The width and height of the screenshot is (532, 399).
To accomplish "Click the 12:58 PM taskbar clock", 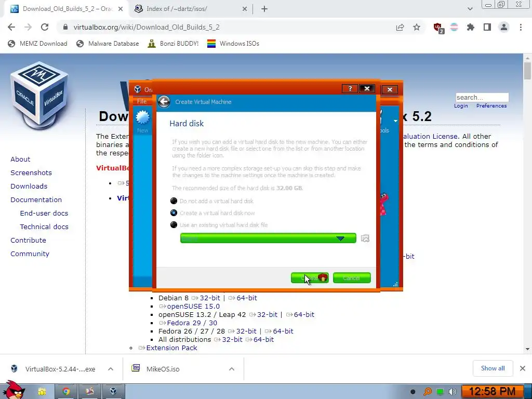I will click(491, 392).
